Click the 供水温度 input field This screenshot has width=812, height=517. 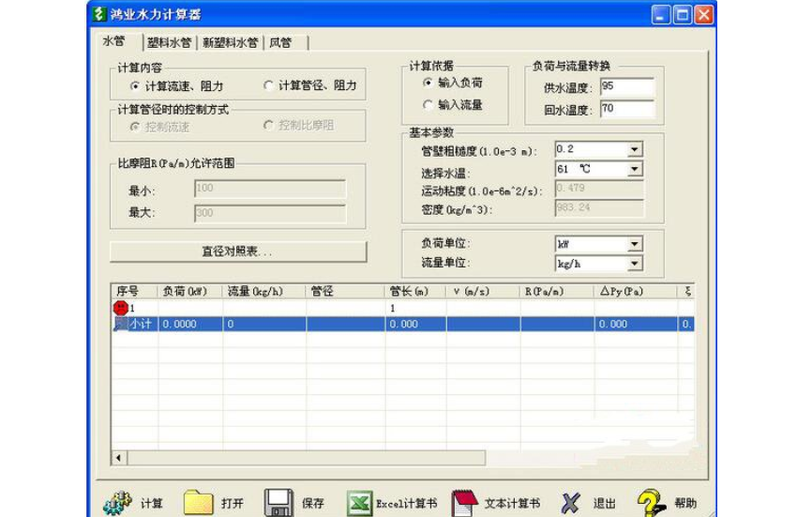pyautogui.click(x=626, y=87)
